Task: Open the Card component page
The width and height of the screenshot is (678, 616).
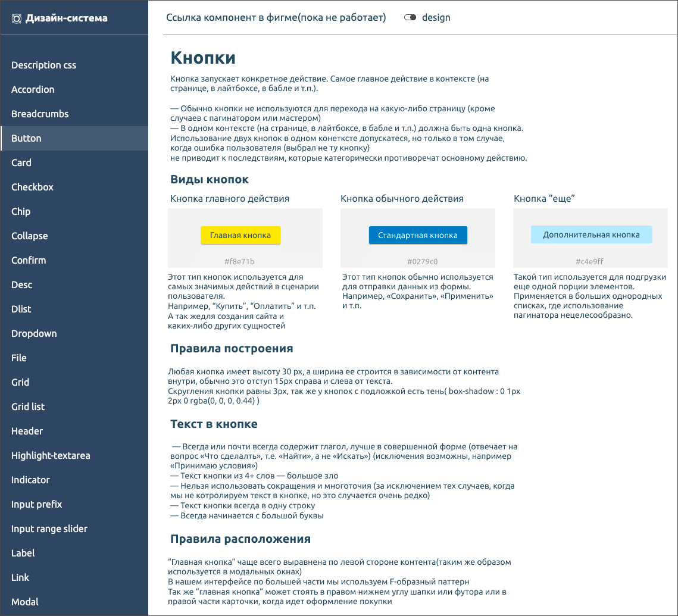Action: [74, 163]
